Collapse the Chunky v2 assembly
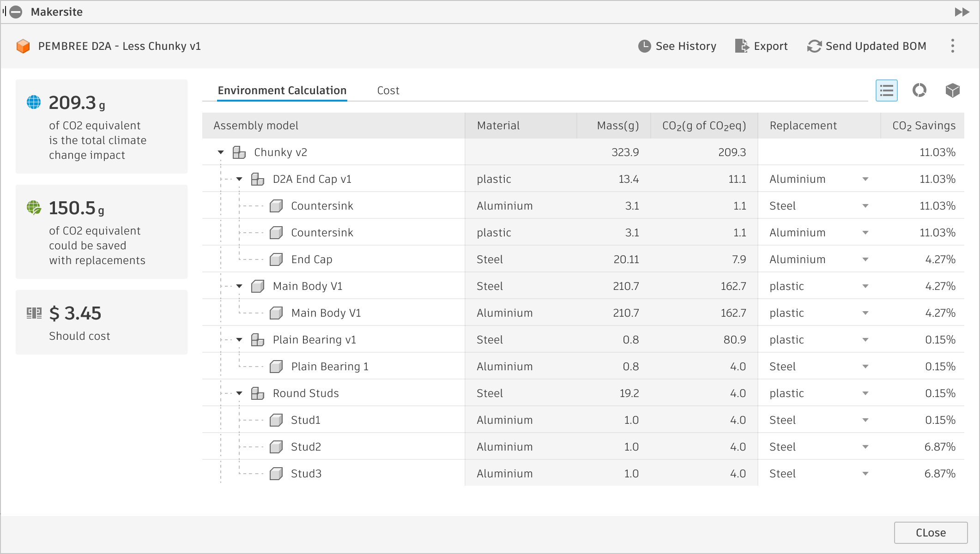 pyautogui.click(x=221, y=152)
